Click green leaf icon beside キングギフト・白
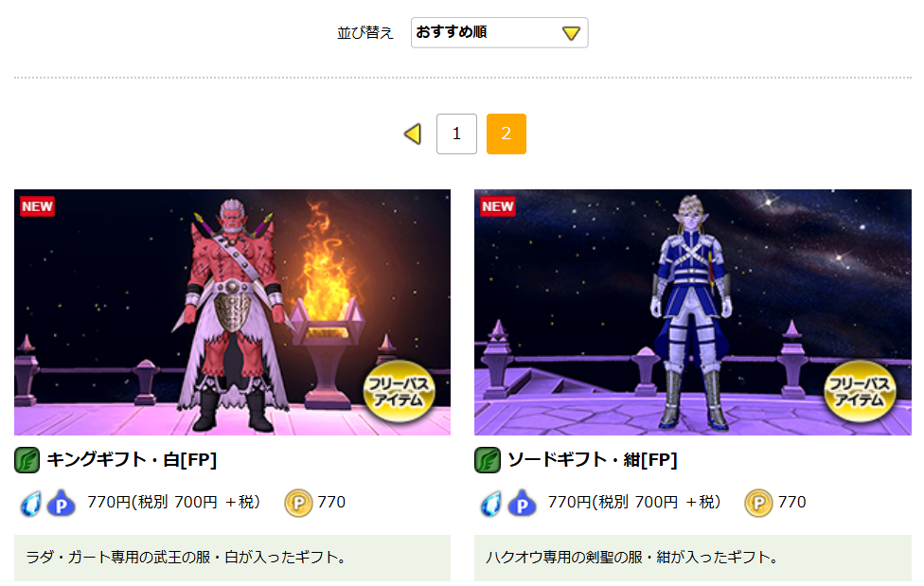The height and width of the screenshot is (586, 924). pos(27,460)
